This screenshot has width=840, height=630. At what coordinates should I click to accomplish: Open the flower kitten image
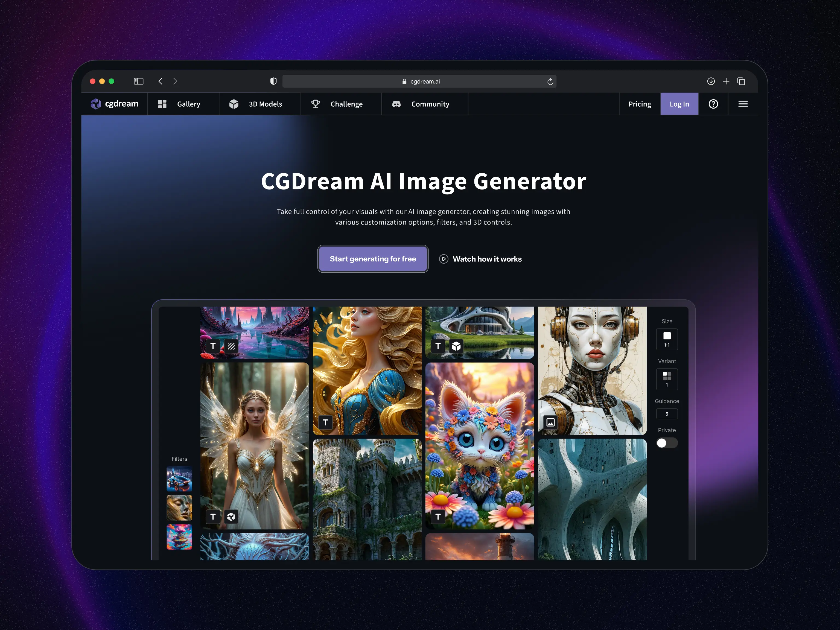pos(480,446)
